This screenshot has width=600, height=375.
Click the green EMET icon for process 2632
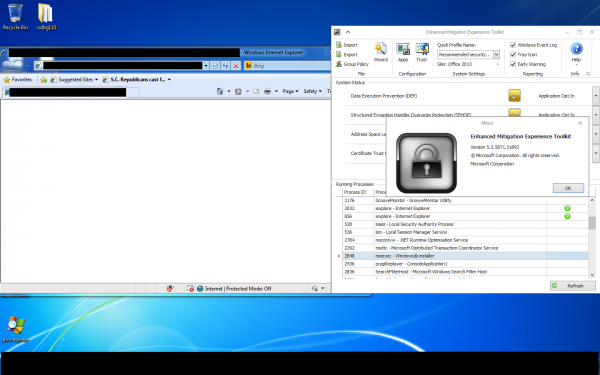(x=567, y=208)
